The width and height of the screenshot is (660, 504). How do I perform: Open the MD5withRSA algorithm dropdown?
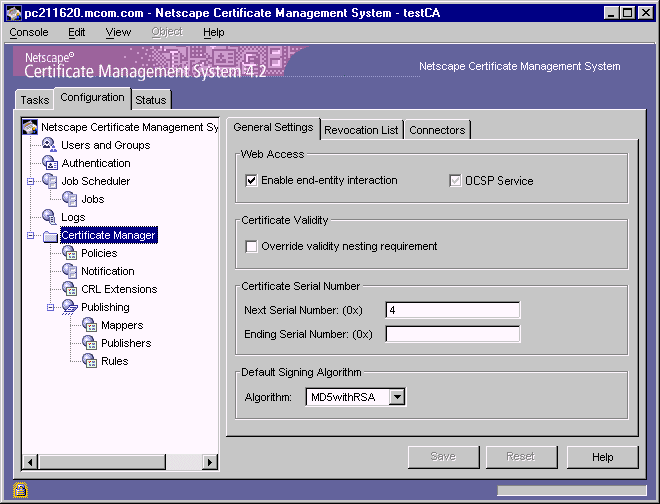tap(397, 397)
